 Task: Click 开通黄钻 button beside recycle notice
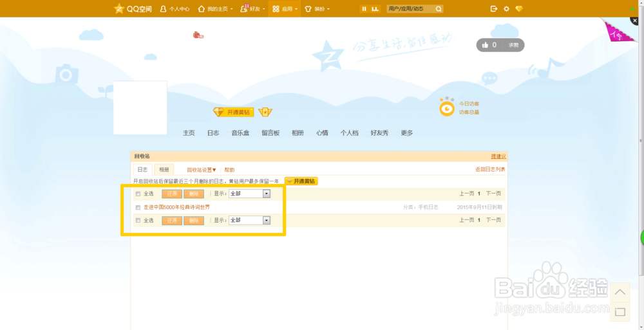301,181
